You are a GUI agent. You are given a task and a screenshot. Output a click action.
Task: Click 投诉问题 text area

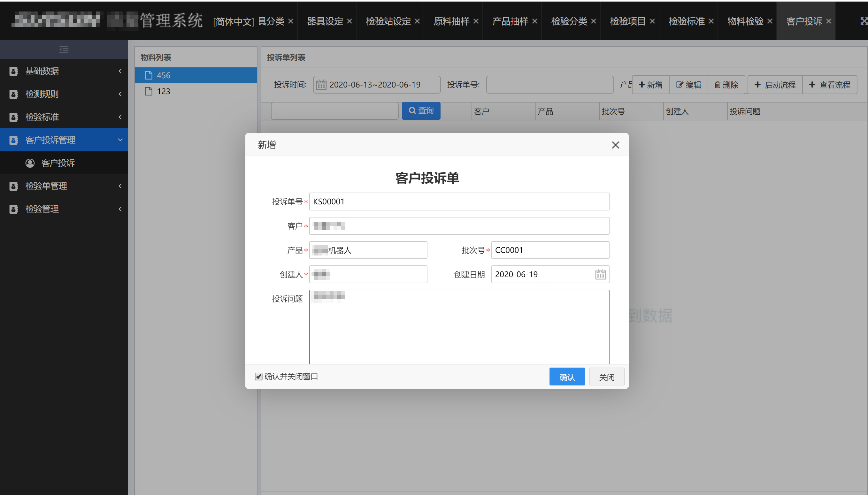459,327
